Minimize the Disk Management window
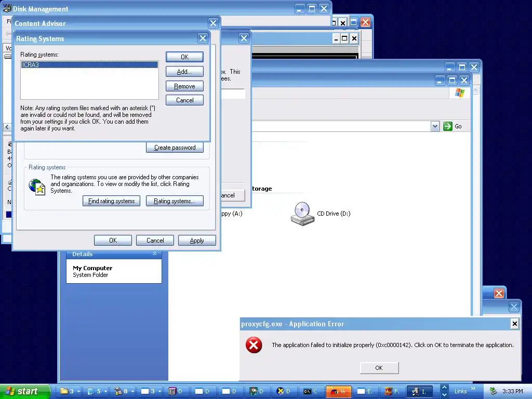Screen dimensions: 532x399 [299, 8]
